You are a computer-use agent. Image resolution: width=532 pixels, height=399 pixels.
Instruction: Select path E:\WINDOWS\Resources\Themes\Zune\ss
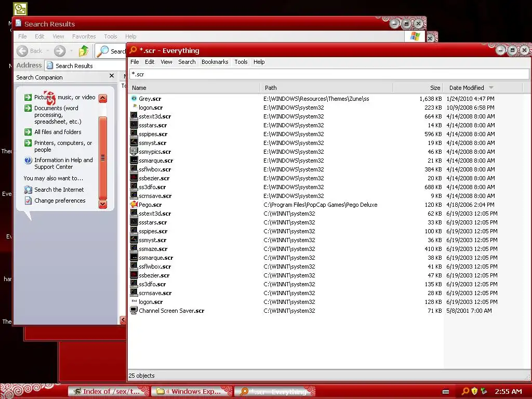(x=316, y=99)
